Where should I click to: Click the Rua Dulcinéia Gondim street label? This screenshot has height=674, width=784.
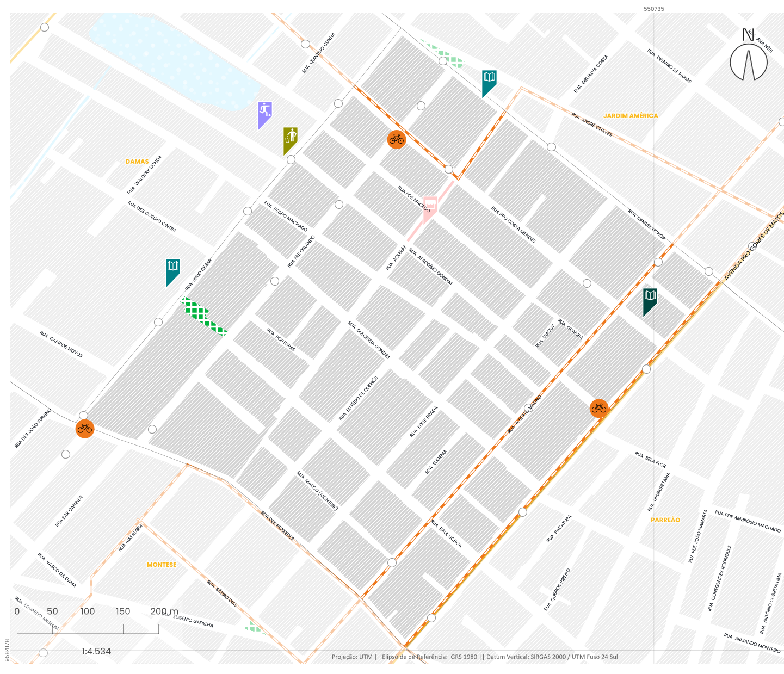pos(369,340)
